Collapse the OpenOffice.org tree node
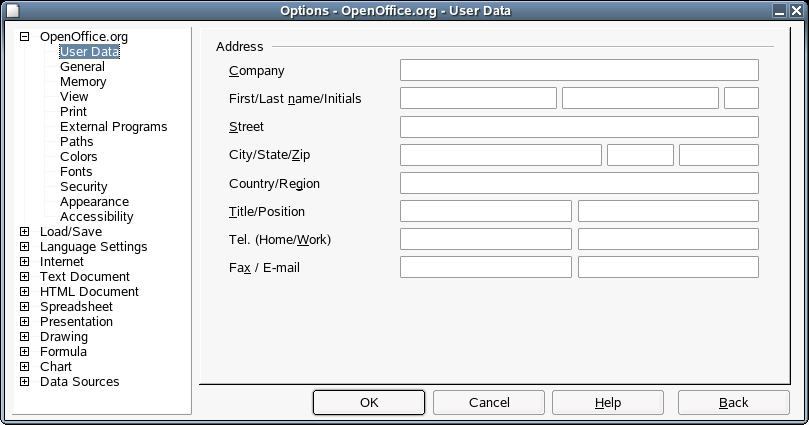 coord(24,37)
